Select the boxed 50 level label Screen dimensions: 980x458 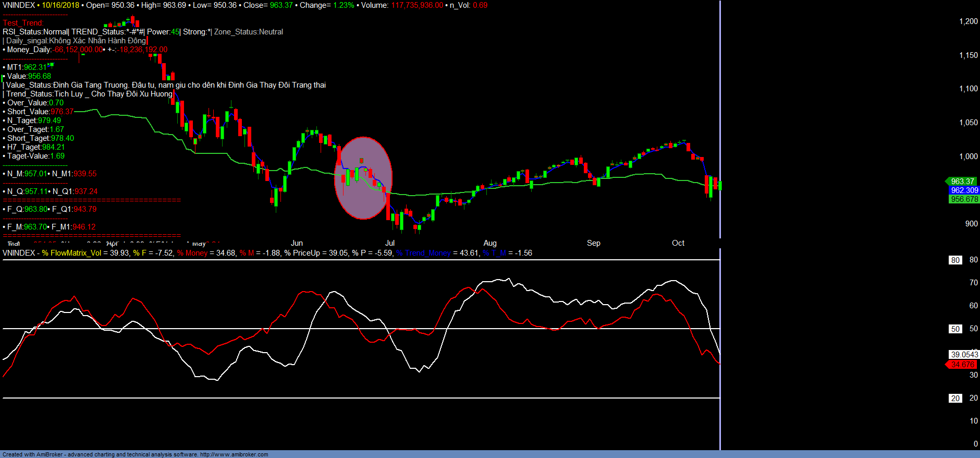click(955, 329)
